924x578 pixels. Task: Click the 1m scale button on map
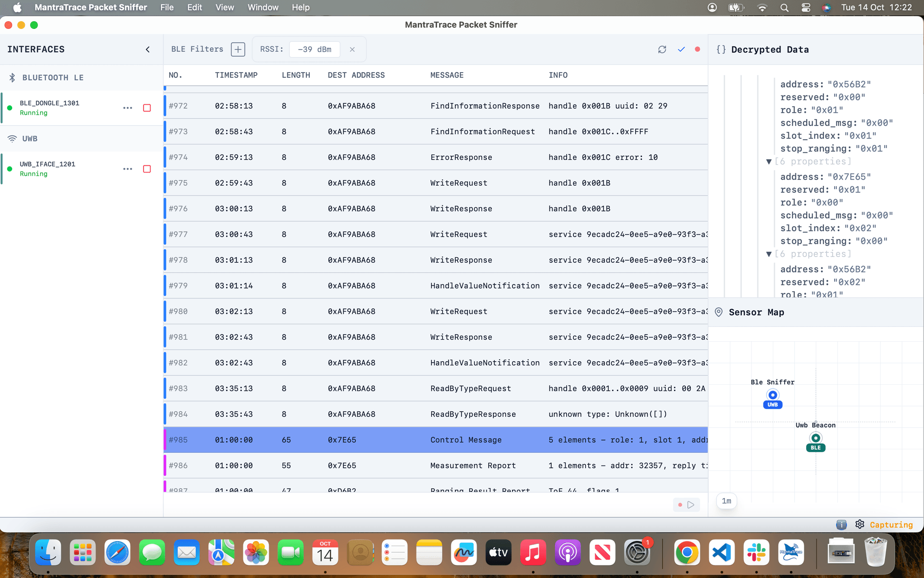[x=726, y=501]
